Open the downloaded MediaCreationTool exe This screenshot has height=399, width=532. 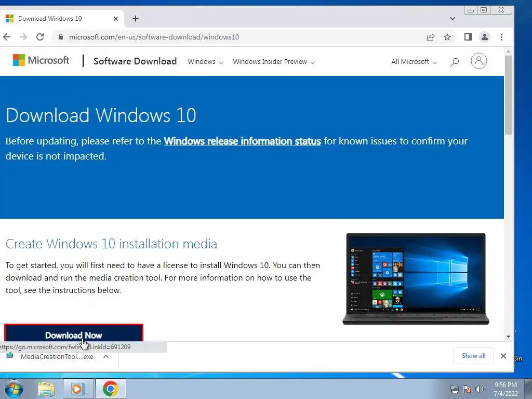click(57, 356)
